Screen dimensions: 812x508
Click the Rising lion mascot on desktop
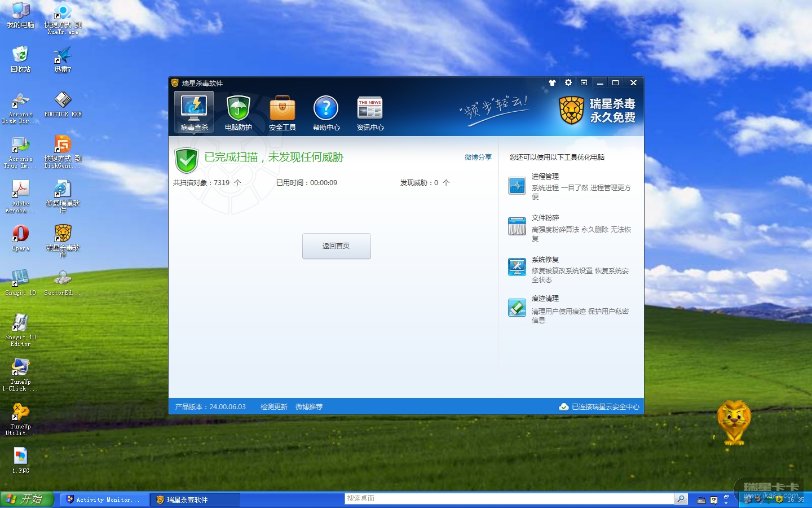[734, 423]
